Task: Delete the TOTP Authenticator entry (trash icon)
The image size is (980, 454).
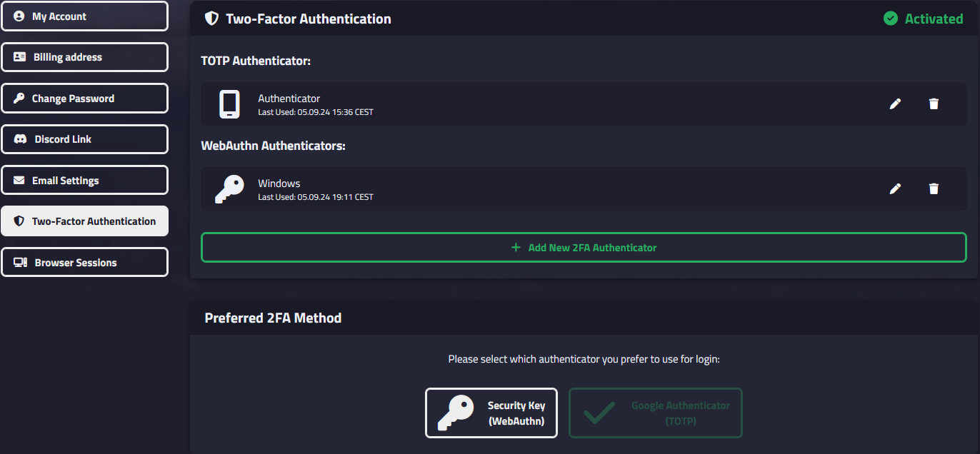Action: click(x=934, y=104)
